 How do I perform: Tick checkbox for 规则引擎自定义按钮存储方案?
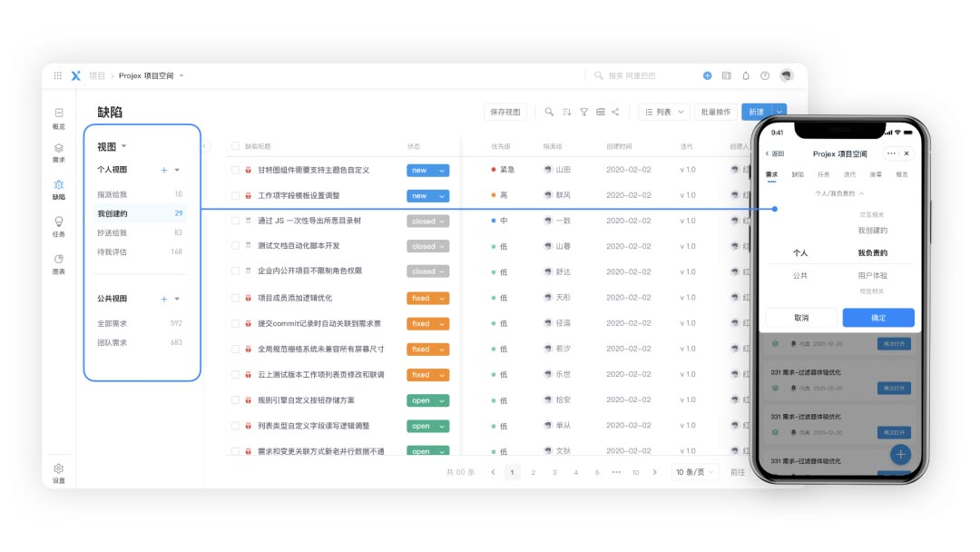point(235,400)
